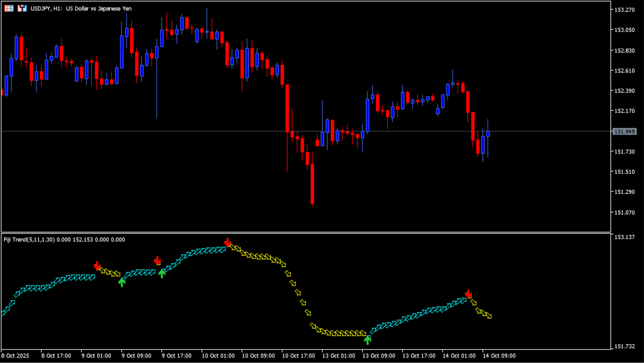Click the first cyan uptrend arrow at left
This screenshot has width=644, height=363.
coord(5,312)
